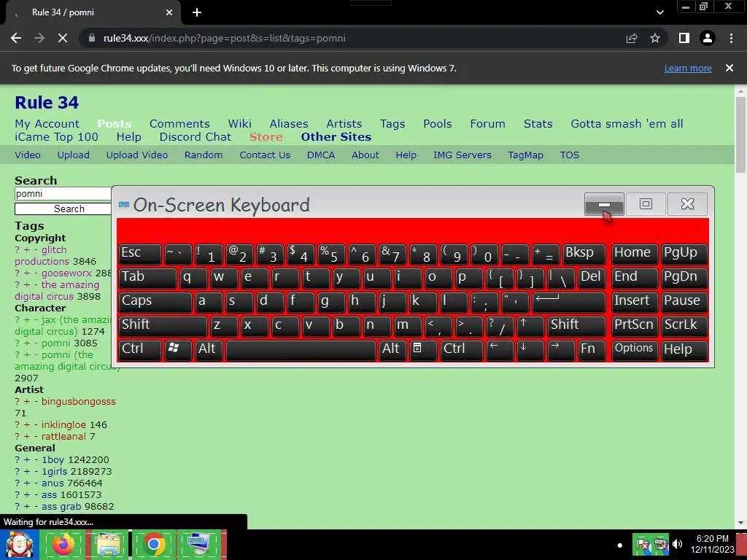The width and height of the screenshot is (747, 560).
Task: Click the Search button
Action: (63, 209)
